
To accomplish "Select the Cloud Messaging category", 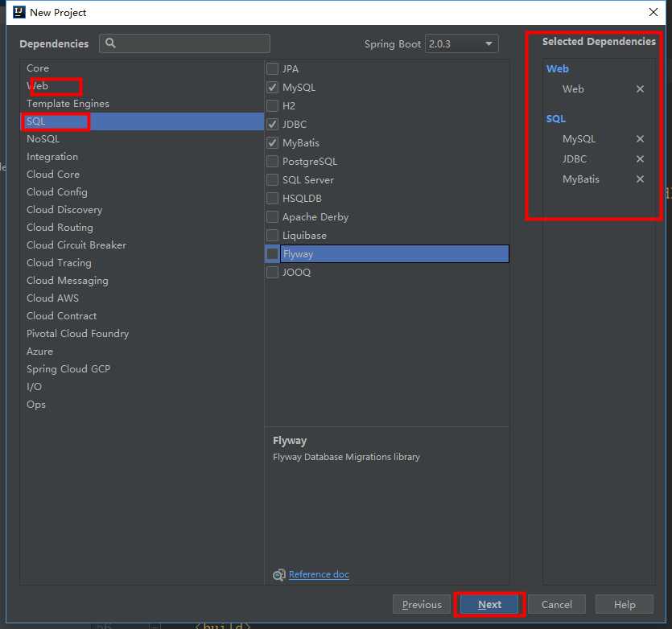I will 142,281.
